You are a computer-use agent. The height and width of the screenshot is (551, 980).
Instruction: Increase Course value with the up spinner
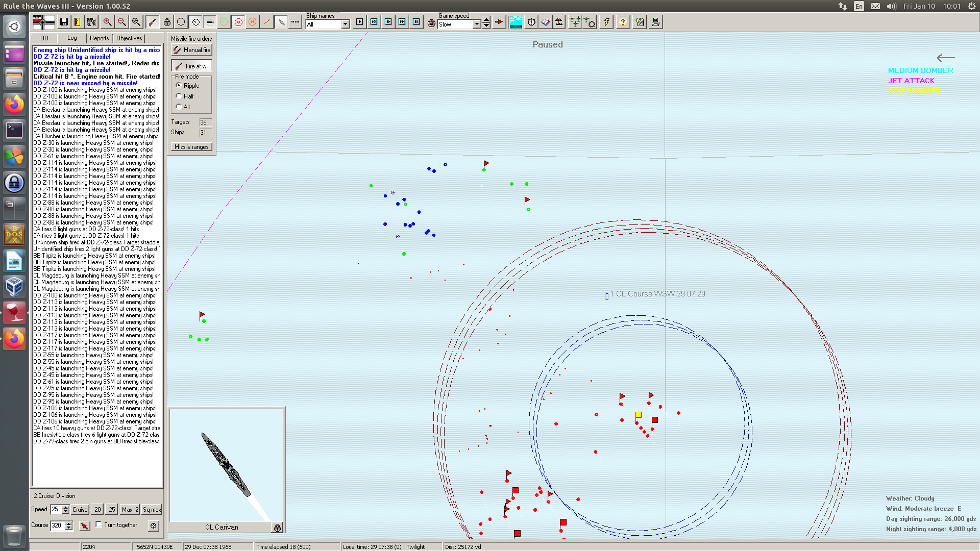[69, 523]
